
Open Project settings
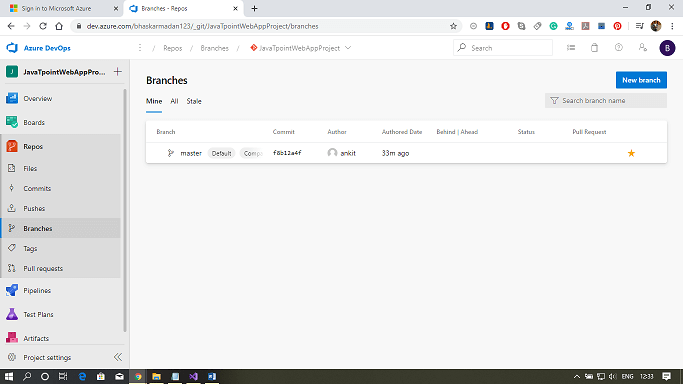coord(47,357)
